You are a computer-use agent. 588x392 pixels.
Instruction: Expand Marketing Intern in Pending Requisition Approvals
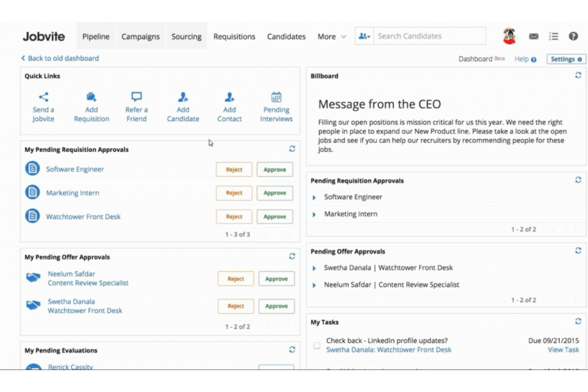tap(314, 214)
